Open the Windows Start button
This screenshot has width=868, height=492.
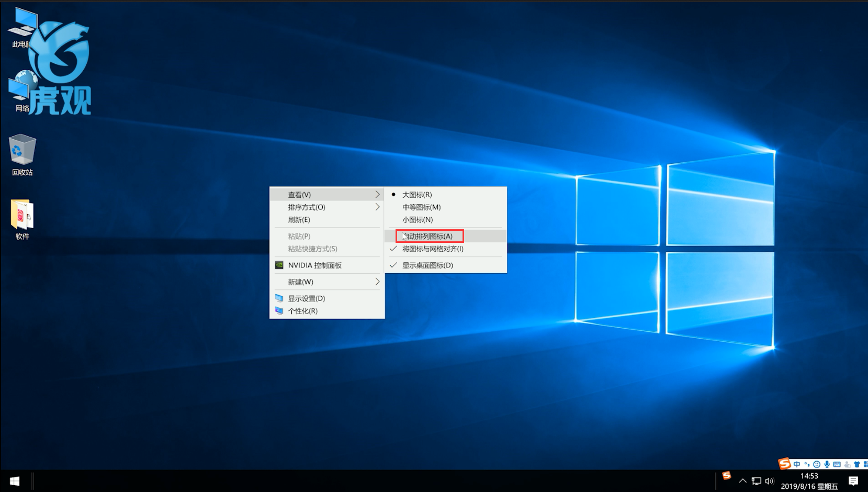click(x=15, y=481)
